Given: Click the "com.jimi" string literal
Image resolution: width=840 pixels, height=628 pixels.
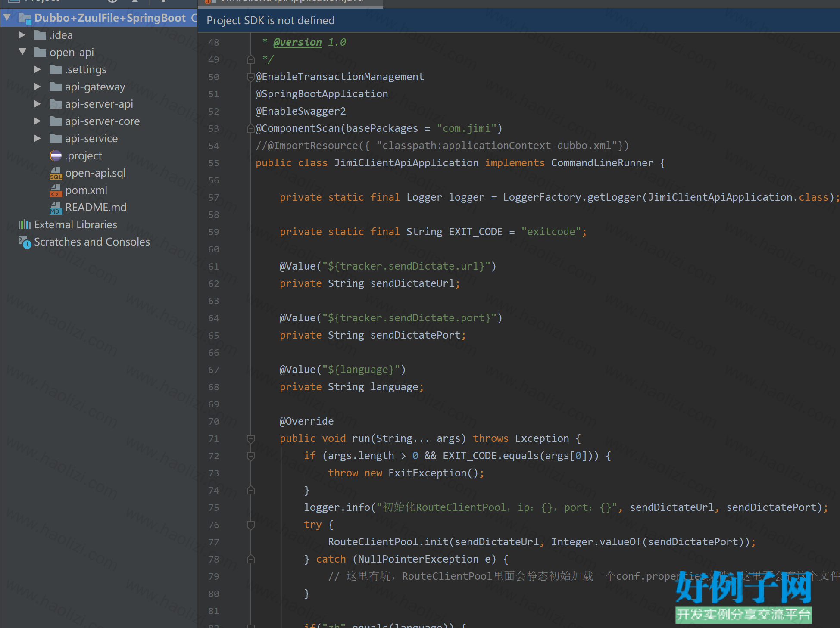Looking at the screenshot, I should [x=467, y=128].
